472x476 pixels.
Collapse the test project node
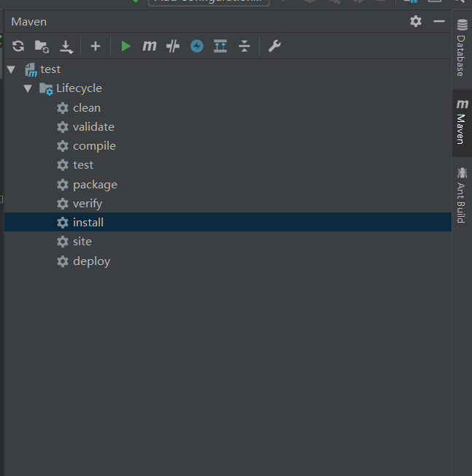pyautogui.click(x=11, y=69)
